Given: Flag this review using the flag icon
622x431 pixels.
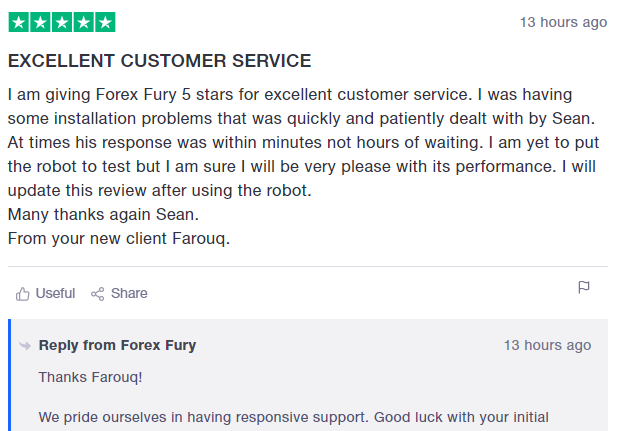Looking at the screenshot, I should [584, 288].
